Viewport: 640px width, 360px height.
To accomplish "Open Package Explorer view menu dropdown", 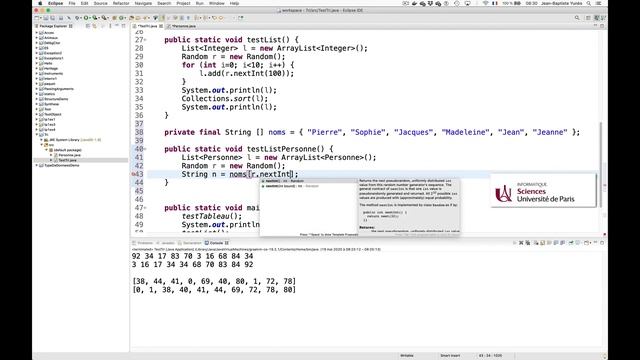I will 110,26.
